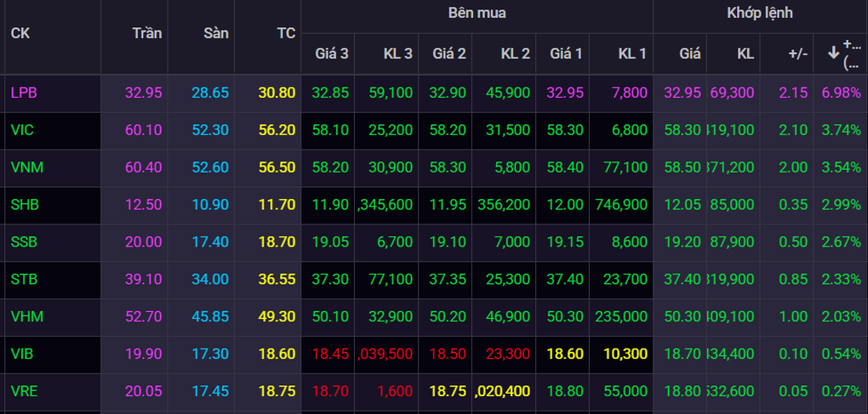Click the Sàn column header

(216, 33)
